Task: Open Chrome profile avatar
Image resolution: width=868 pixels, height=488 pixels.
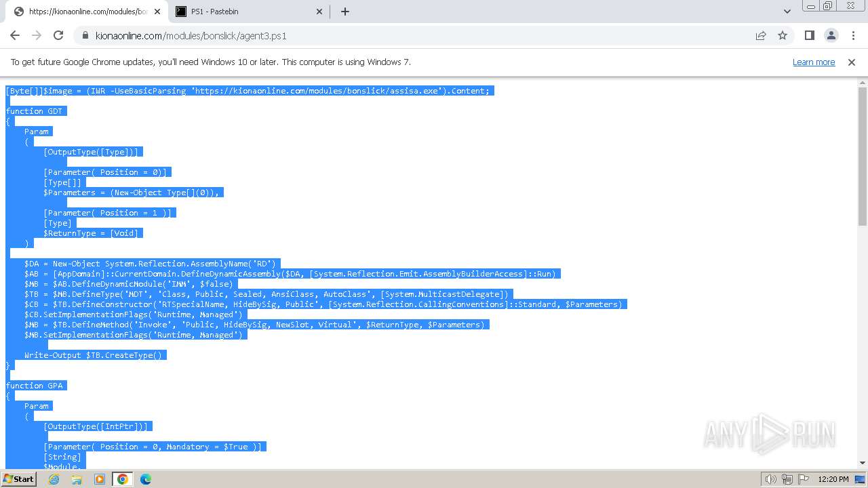Action: (x=831, y=35)
